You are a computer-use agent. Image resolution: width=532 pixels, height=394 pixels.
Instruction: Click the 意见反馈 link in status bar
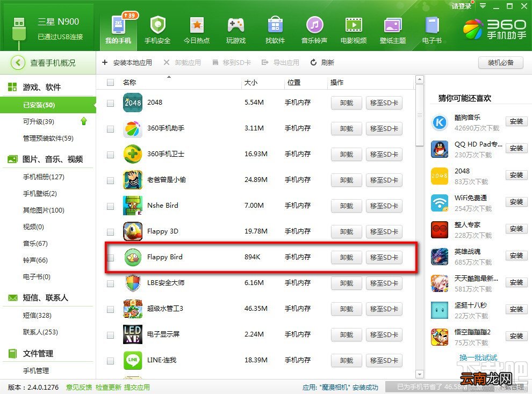78,387
